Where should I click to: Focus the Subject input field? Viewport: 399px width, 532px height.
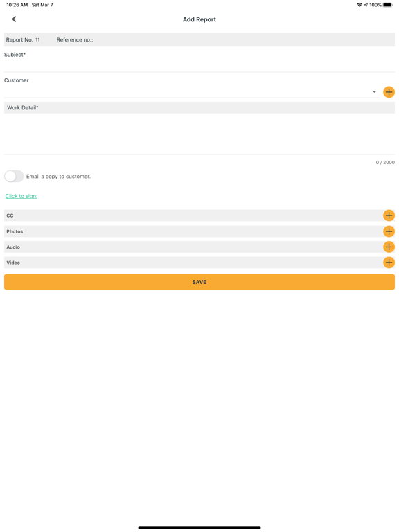coord(199,65)
